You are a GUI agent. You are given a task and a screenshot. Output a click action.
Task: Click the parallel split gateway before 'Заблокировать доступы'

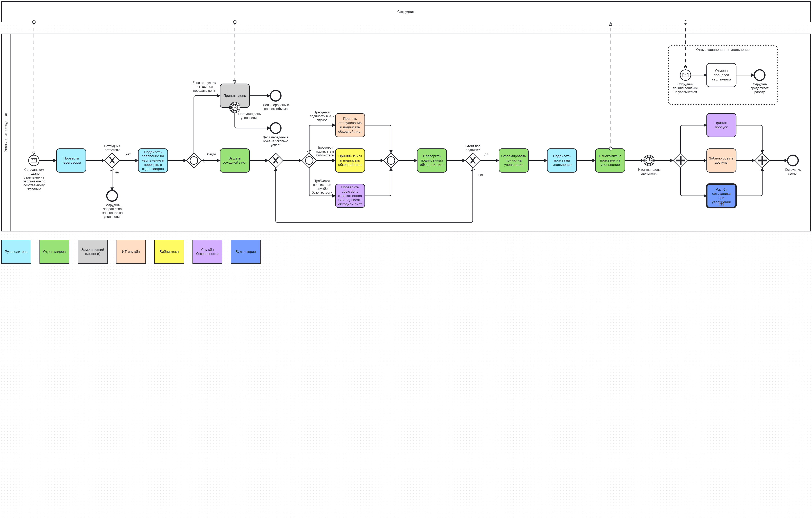click(680, 161)
